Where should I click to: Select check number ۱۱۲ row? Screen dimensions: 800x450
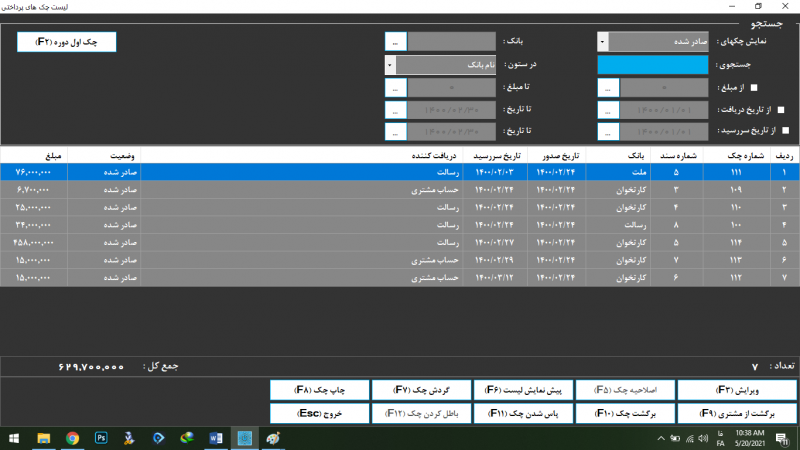(x=400, y=278)
